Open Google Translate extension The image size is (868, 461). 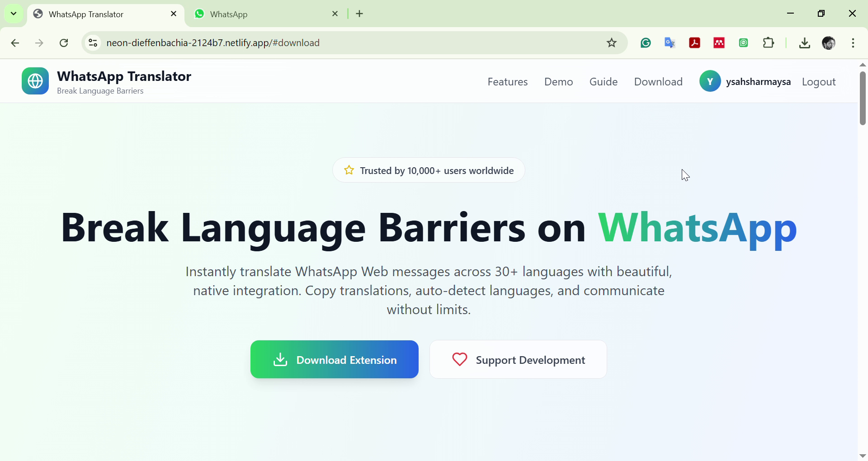tap(670, 43)
